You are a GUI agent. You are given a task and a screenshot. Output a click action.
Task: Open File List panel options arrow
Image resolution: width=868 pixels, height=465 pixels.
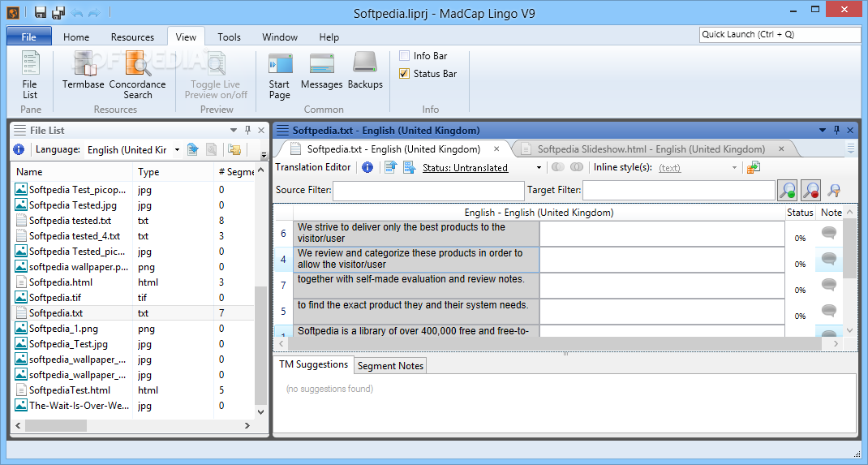point(234,130)
